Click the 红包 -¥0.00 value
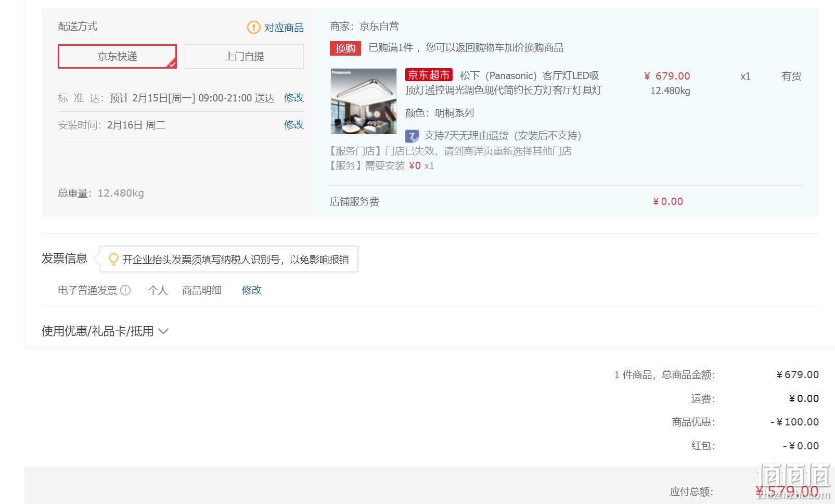835x504 pixels. (x=801, y=446)
